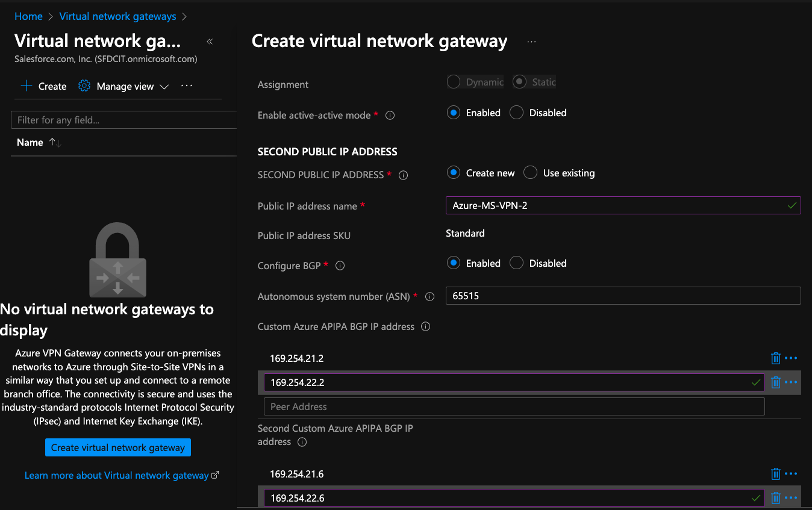Navigate to Home via the breadcrumb
This screenshot has height=510, width=812.
pos(28,16)
